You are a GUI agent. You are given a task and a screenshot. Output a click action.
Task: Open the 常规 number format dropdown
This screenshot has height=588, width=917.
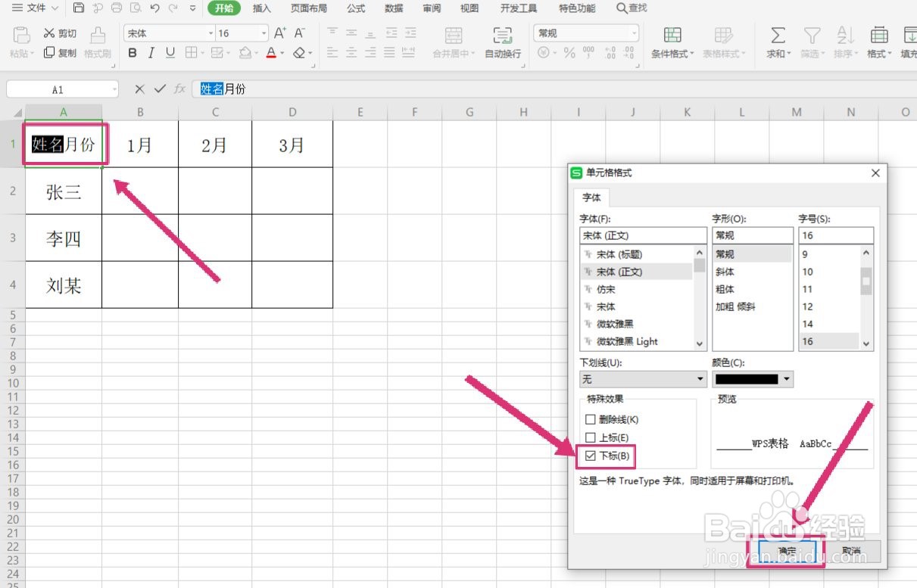click(634, 33)
